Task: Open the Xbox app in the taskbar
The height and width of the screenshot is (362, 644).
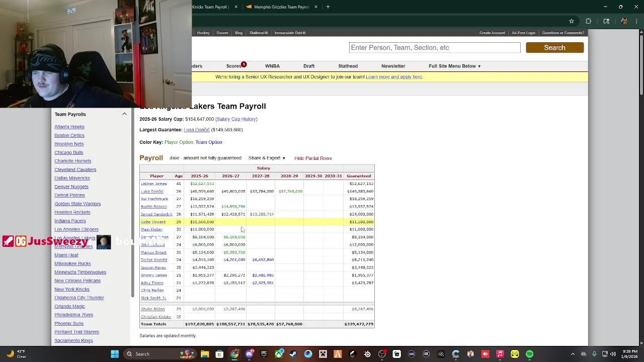Action: (x=279, y=354)
